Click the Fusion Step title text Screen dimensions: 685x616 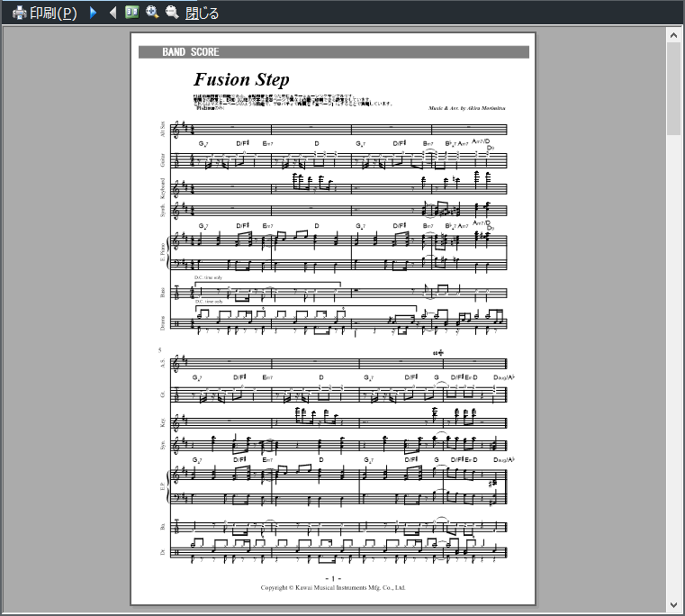[241, 79]
